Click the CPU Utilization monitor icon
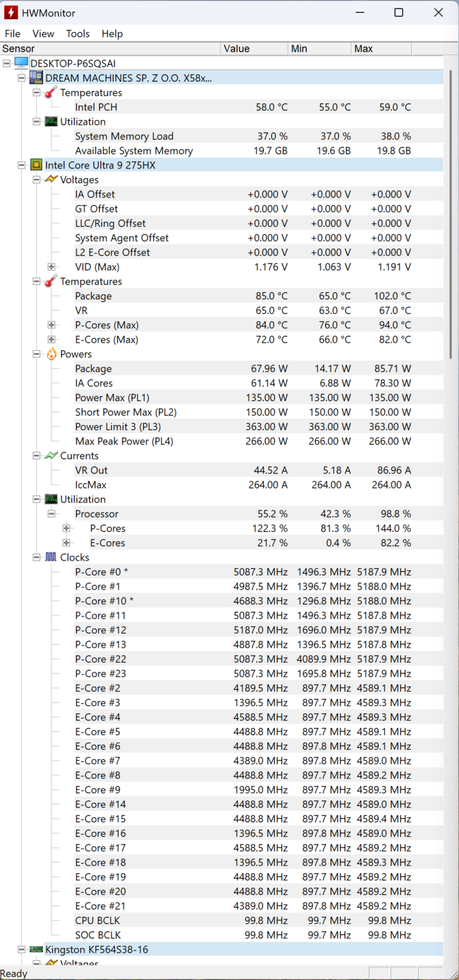This screenshot has width=459, height=980. coord(51,499)
